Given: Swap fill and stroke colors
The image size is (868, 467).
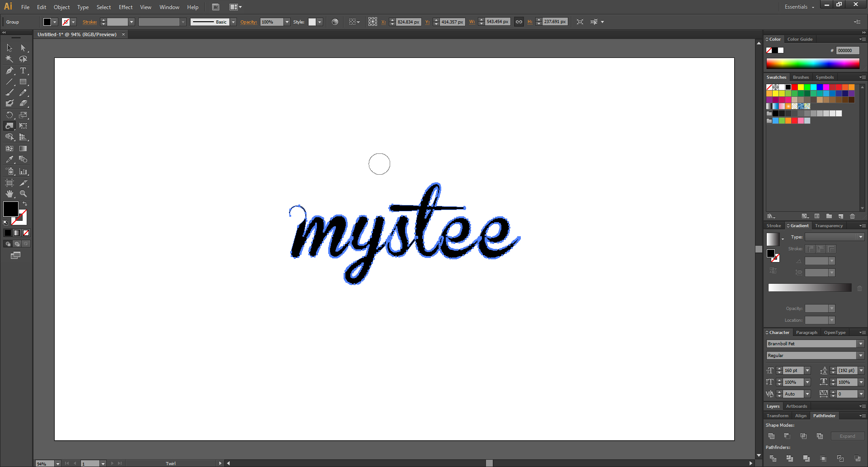Looking at the screenshot, I should 25,204.
